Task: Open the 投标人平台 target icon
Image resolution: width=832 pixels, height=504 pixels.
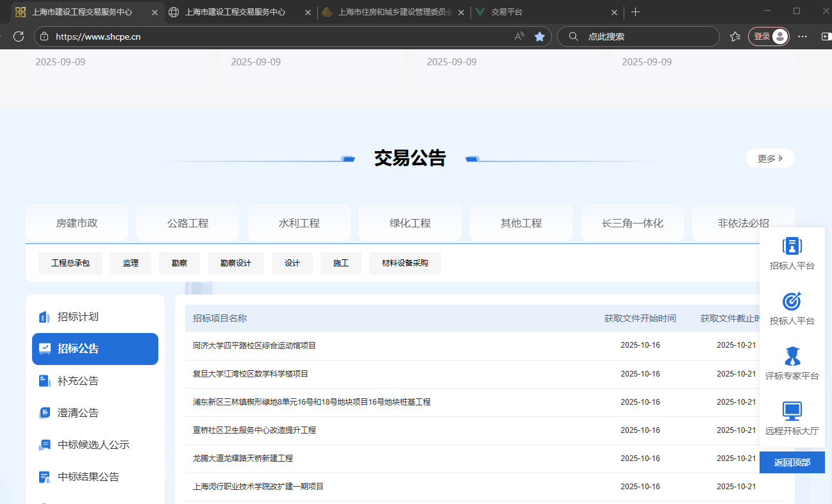Action: click(792, 301)
